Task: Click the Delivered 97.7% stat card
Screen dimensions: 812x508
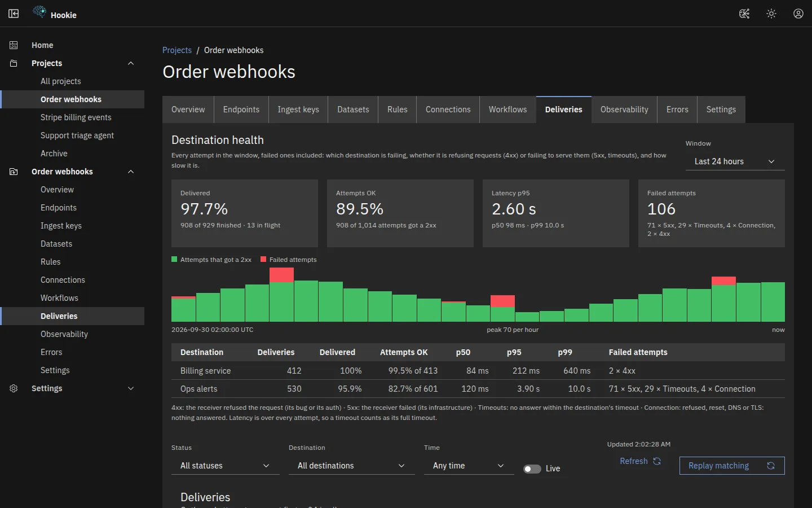Action: [245, 213]
